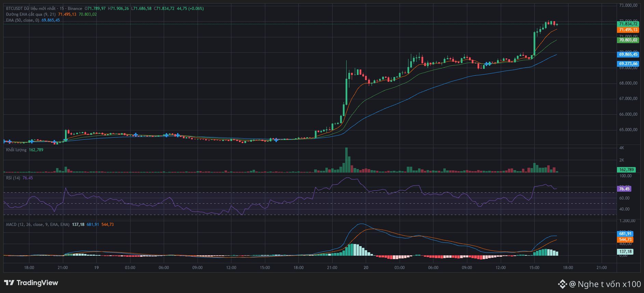The height and width of the screenshot is (293, 644).
Task: Click the 2K volume scale tick
Action: click(621, 160)
